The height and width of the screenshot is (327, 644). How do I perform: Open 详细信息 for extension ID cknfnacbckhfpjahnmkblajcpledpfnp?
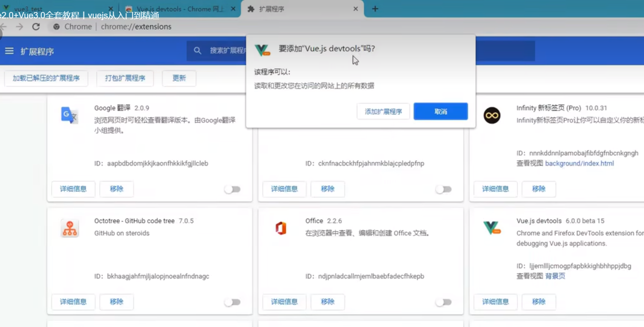[284, 189]
